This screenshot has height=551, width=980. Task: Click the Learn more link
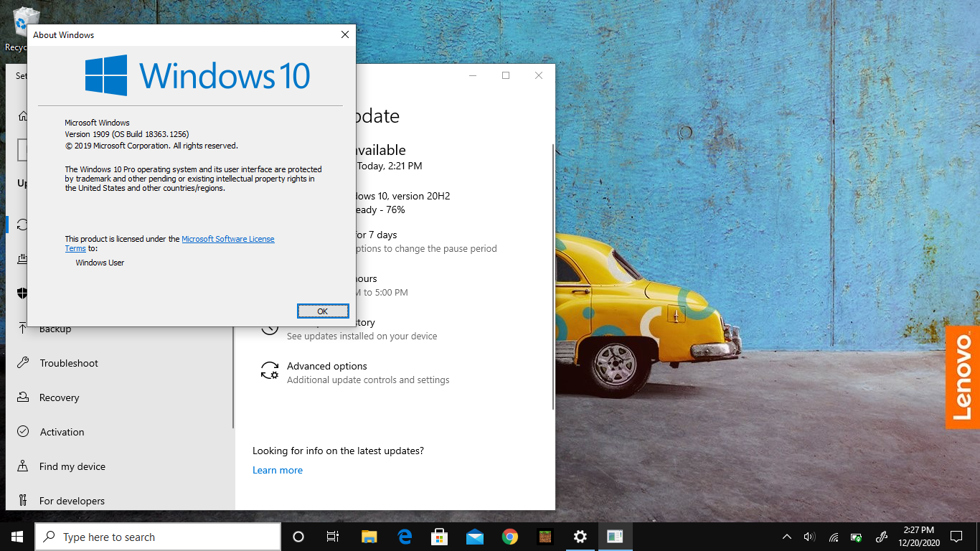tap(278, 470)
